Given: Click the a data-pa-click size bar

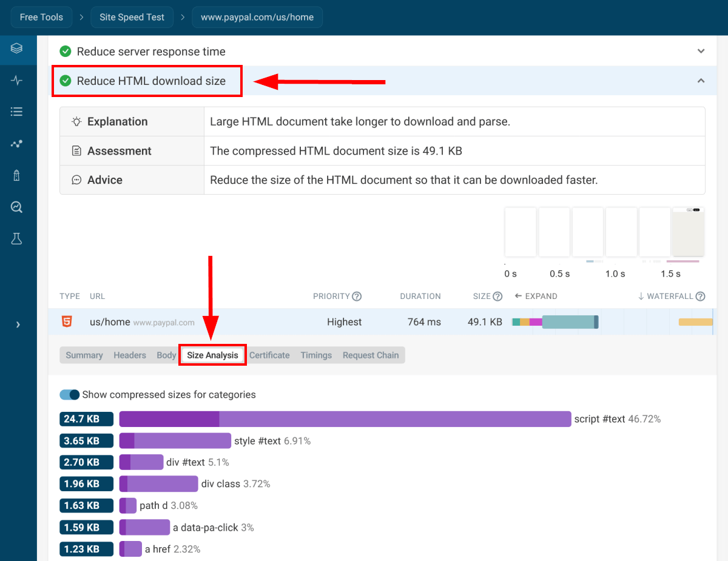Looking at the screenshot, I should coord(144,527).
